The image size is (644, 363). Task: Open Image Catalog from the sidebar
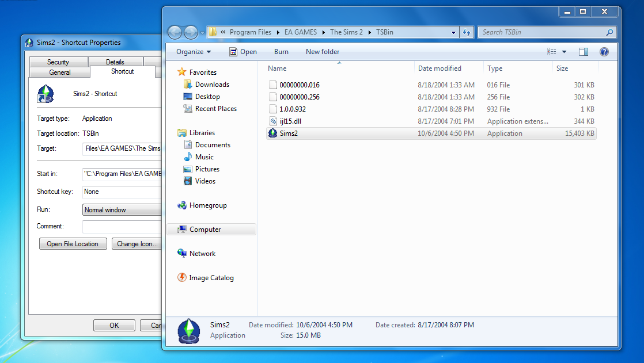[x=210, y=277]
